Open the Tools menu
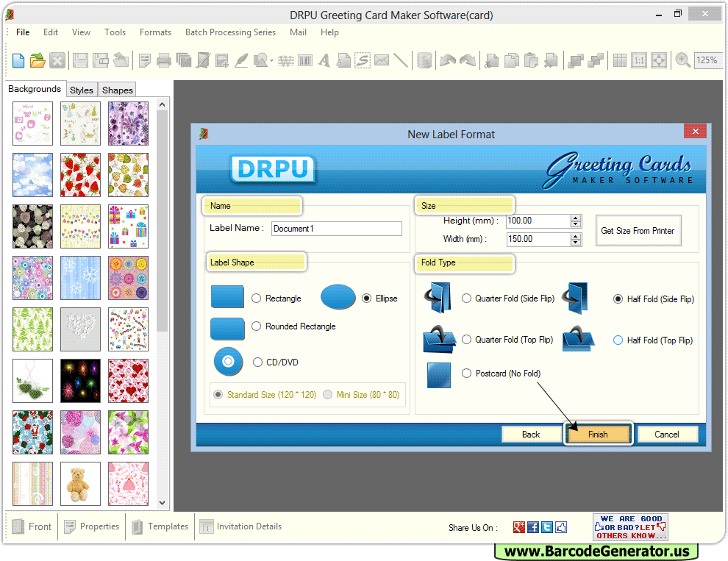Image resolution: width=728 pixels, height=561 pixels. 115,32
